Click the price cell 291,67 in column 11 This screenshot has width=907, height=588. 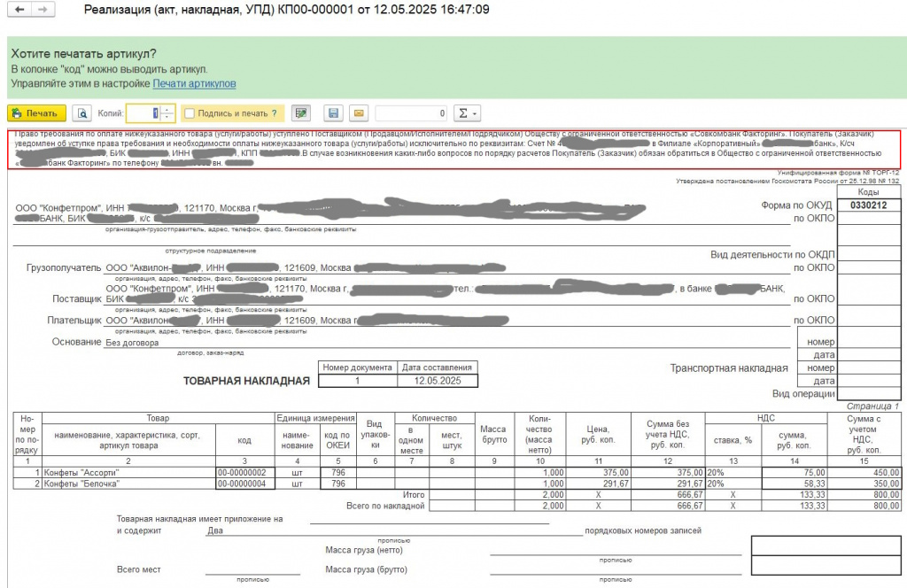(599, 484)
